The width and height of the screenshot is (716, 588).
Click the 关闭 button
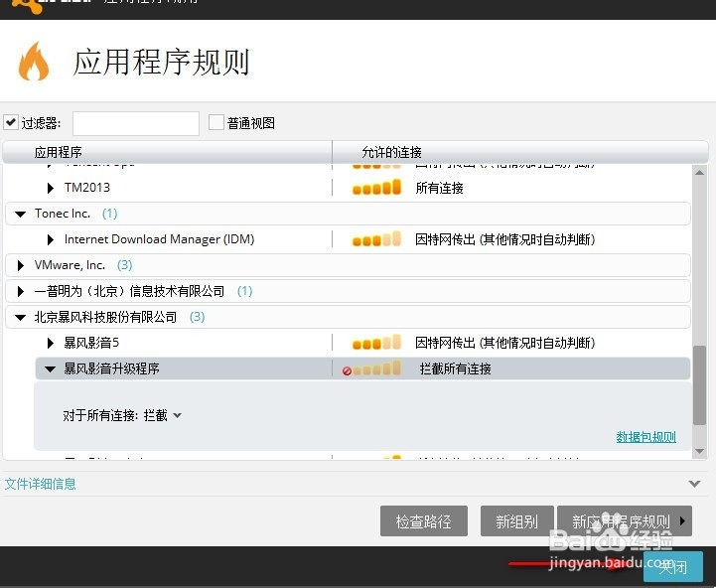pos(673,566)
